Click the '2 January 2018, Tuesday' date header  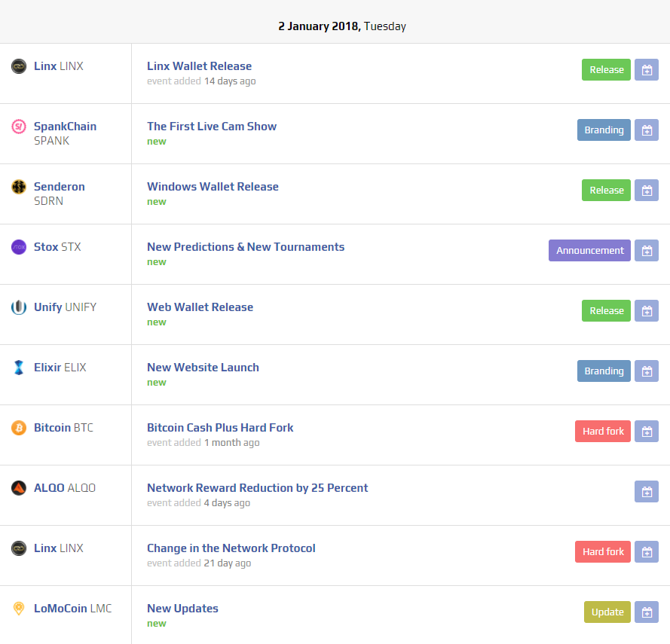coord(342,26)
